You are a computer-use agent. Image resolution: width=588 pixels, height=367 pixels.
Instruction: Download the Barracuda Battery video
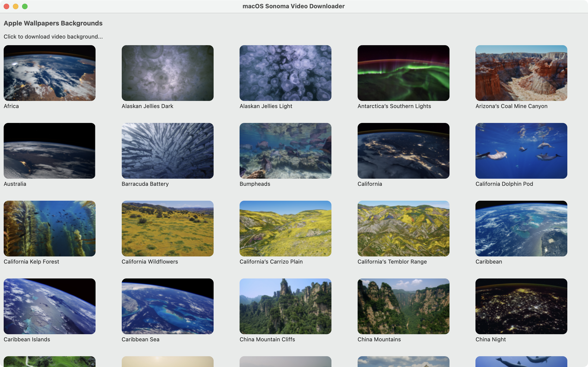pyautogui.click(x=167, y=151)
